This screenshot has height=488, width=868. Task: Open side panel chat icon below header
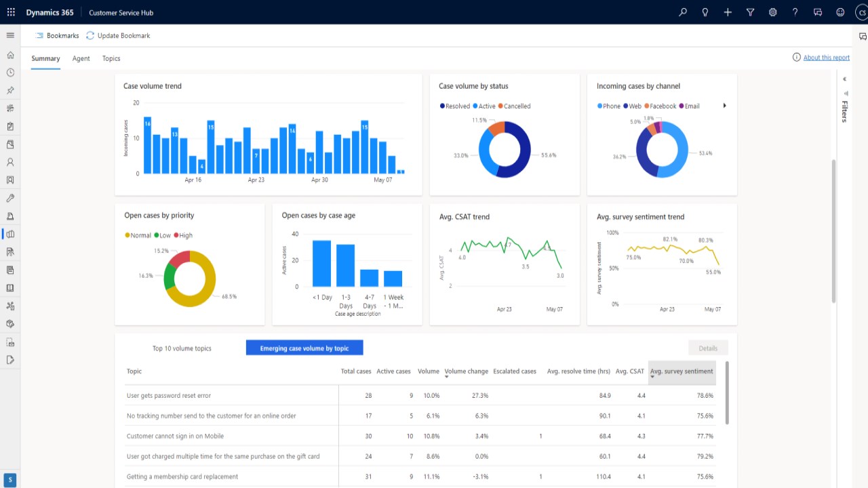point(863,36)
